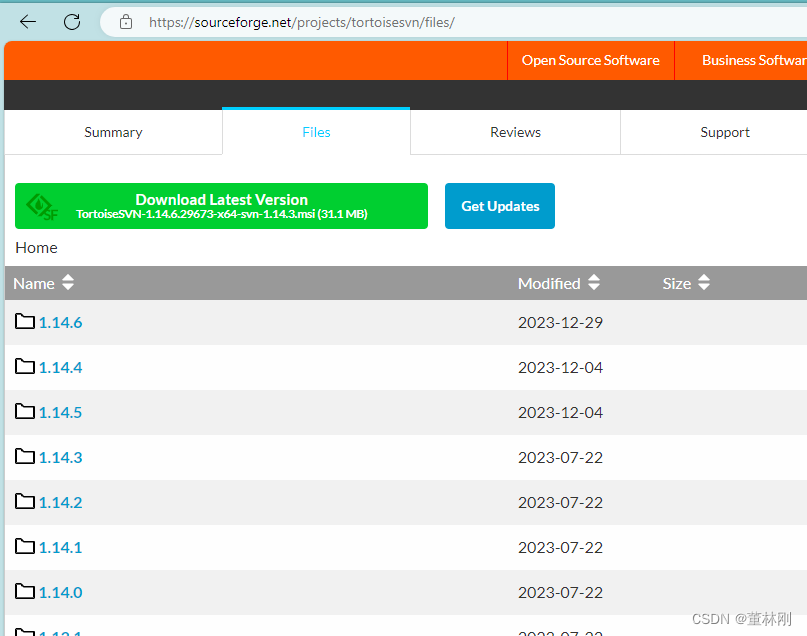Click the Home breadcrumb link
Image resolution: width=807 pixels, height=636 pixels.
click(x=37, y=248)
